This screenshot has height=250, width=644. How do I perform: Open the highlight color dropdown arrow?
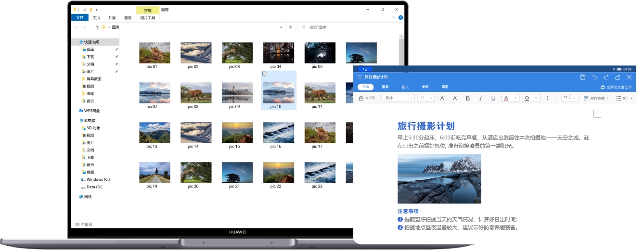coord(537,98)
